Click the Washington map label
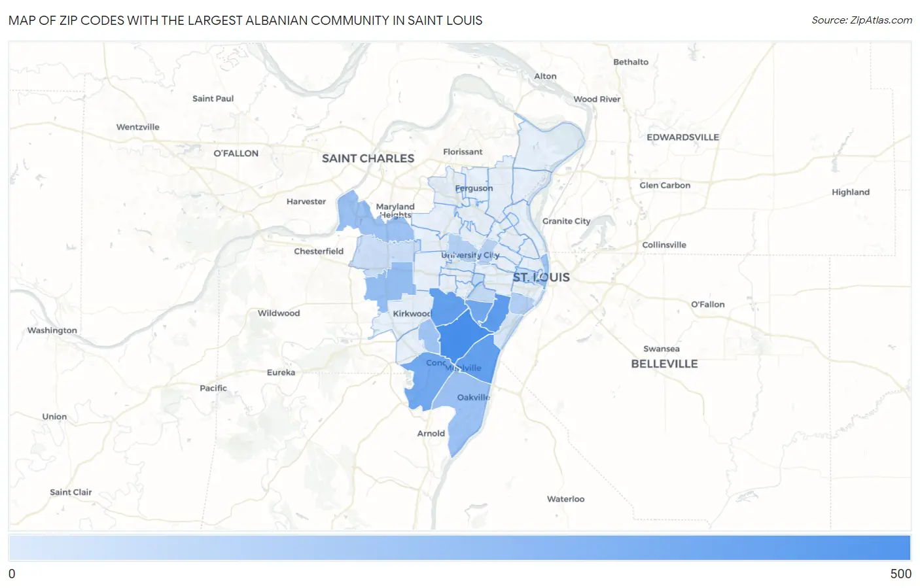 point(52,330)
